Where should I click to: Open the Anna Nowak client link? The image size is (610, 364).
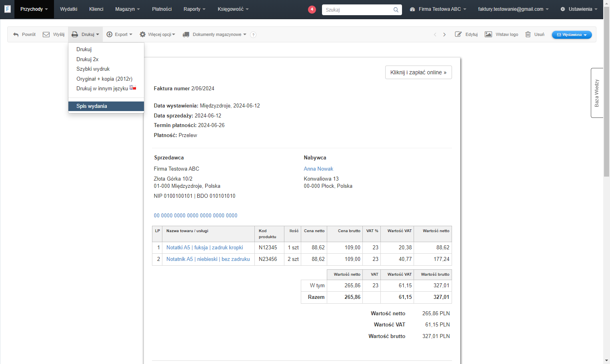click(x=318, y=169)
